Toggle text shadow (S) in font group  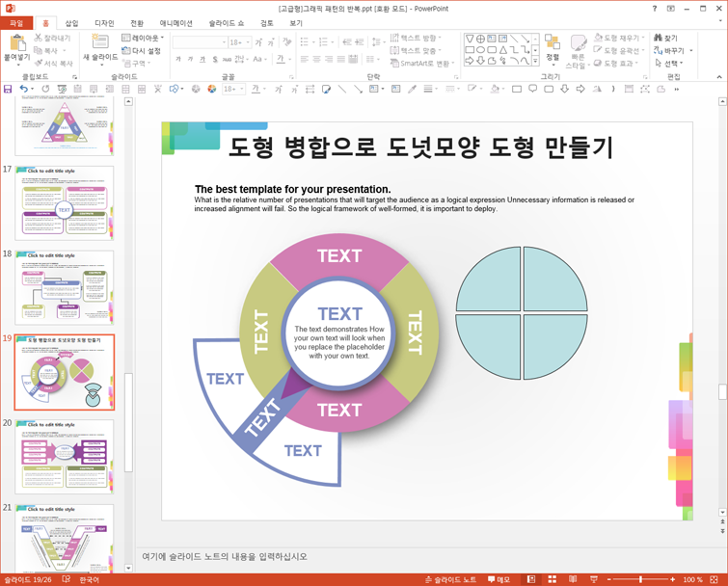tap(215, 60)
